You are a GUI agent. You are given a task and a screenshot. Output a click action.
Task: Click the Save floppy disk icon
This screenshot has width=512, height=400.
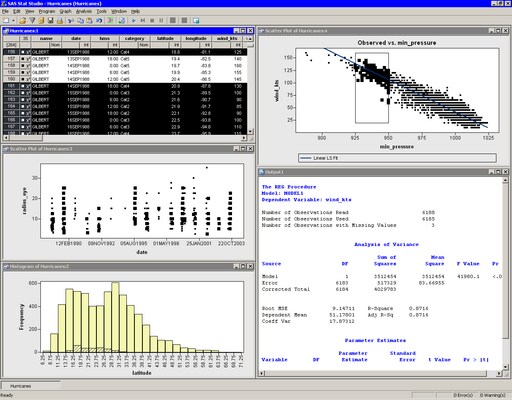click(50, 21)
